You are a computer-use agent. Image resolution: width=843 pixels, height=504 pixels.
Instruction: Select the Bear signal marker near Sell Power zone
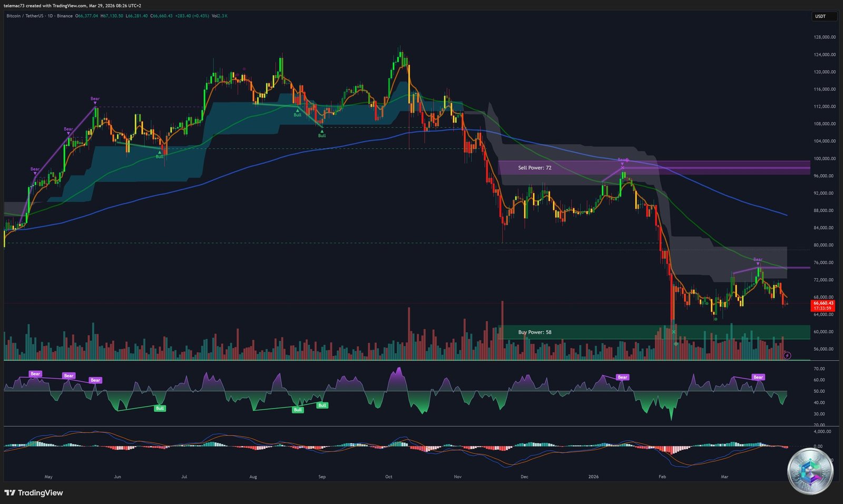pyautogui.click(x=622, y=160)
